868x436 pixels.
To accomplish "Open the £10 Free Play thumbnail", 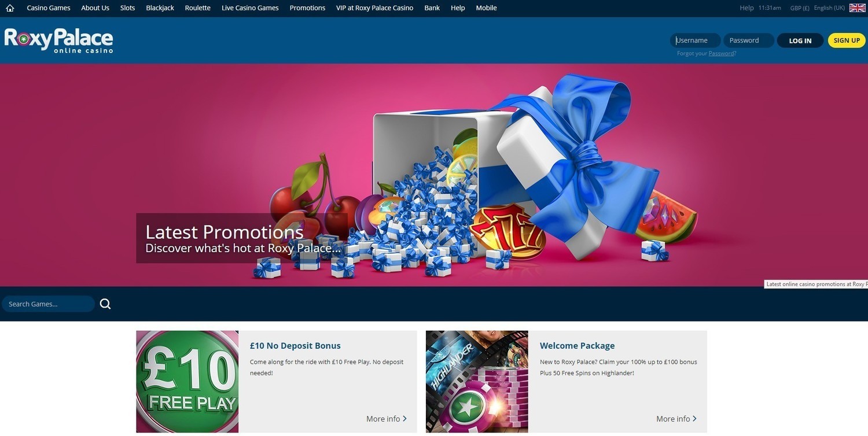I will coord(187,382).
